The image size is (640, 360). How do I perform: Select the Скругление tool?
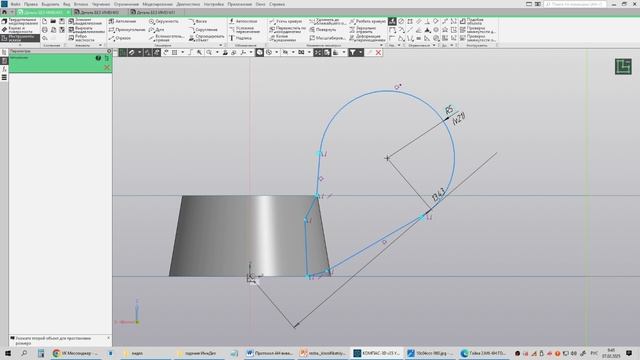[203, 30]
